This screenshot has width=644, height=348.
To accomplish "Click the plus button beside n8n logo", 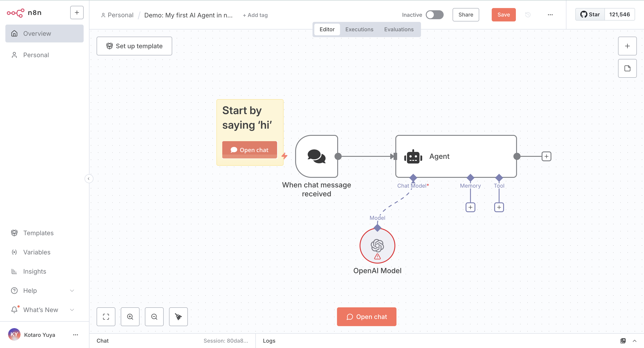I will 77,13.
